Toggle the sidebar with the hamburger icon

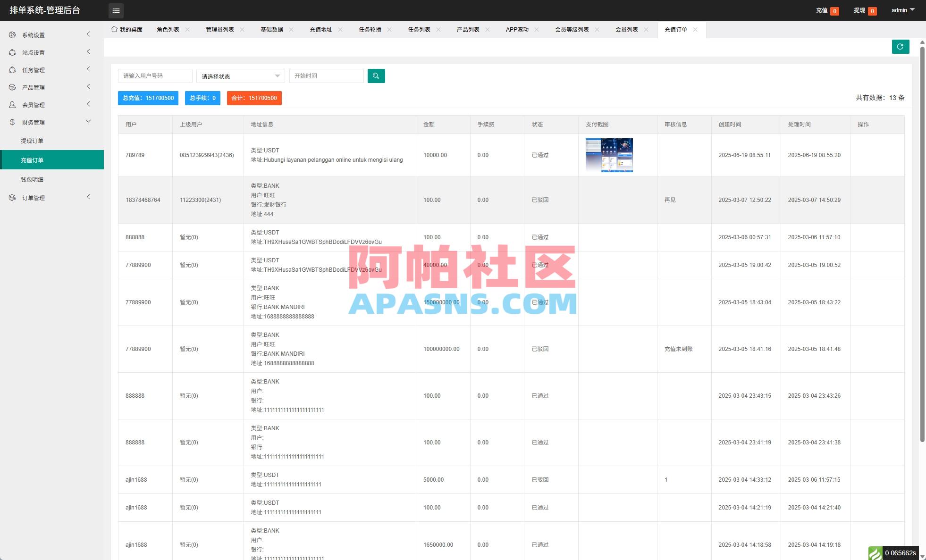point(116,10)
